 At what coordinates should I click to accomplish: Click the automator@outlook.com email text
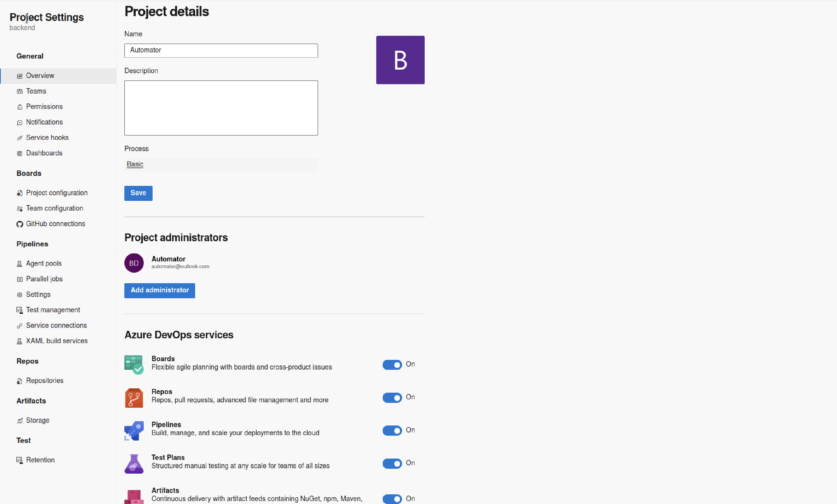pyautogui.click(x=180, y=267)
